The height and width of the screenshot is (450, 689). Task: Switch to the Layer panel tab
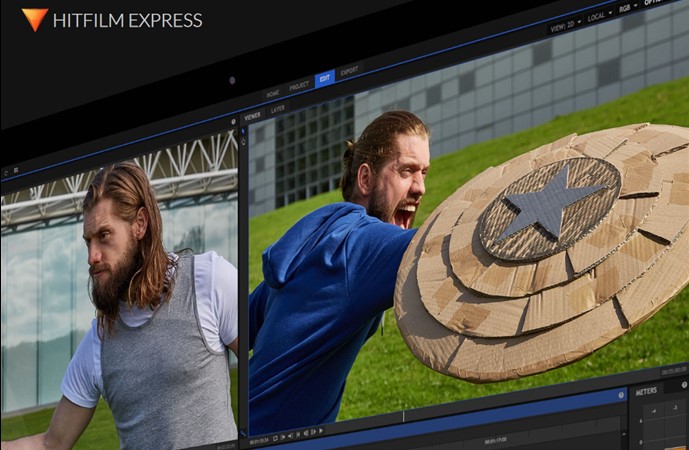tap(277, 108)
